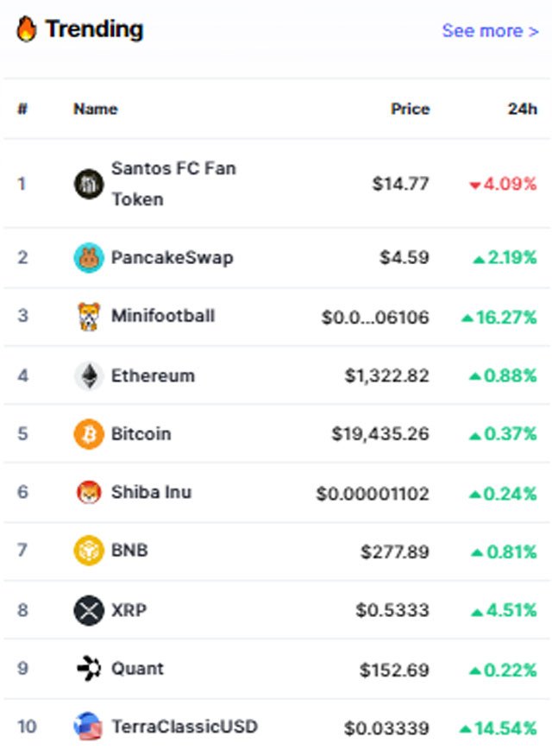The width and height of the screenshot is (552, 756).
Task: Select the Minifootball dog icon
Action: tap(89, 316)
